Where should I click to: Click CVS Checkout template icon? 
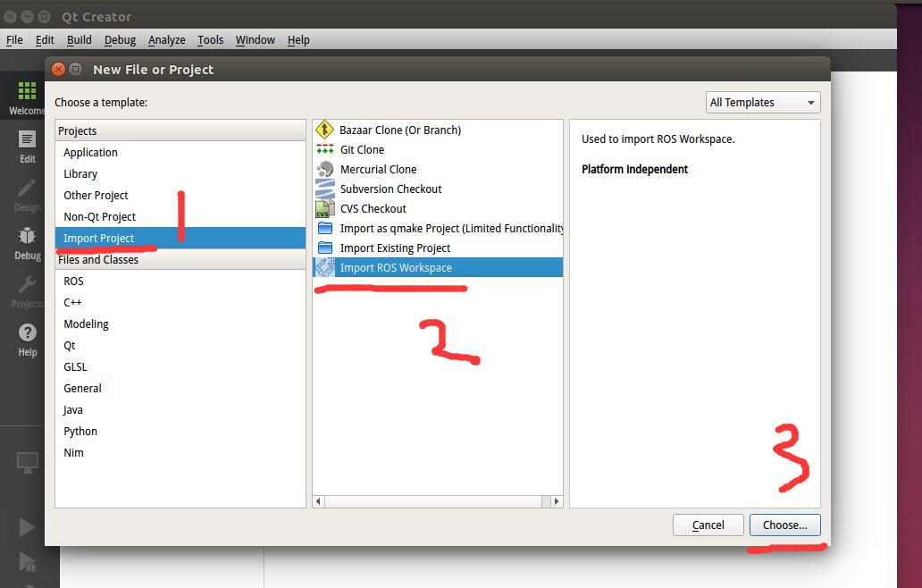[324, 209]
